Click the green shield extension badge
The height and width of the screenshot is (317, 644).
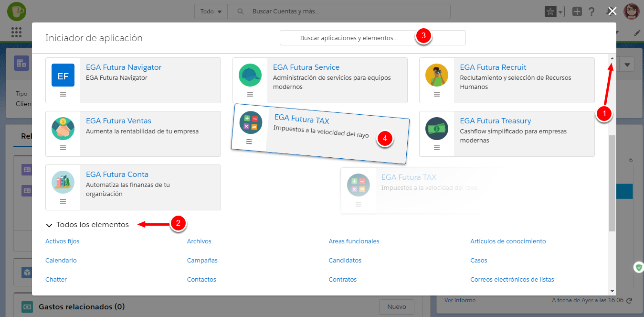(x=639, y=267)
